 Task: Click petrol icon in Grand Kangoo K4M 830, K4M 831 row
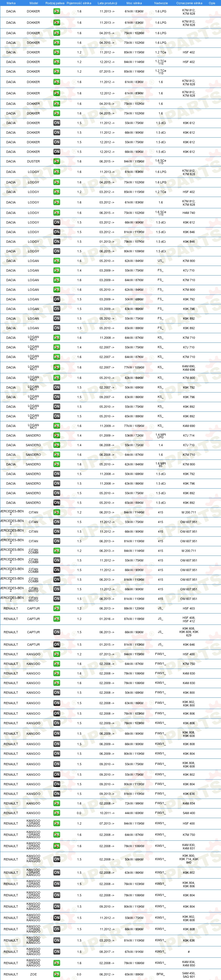click(x=57, y=846)
